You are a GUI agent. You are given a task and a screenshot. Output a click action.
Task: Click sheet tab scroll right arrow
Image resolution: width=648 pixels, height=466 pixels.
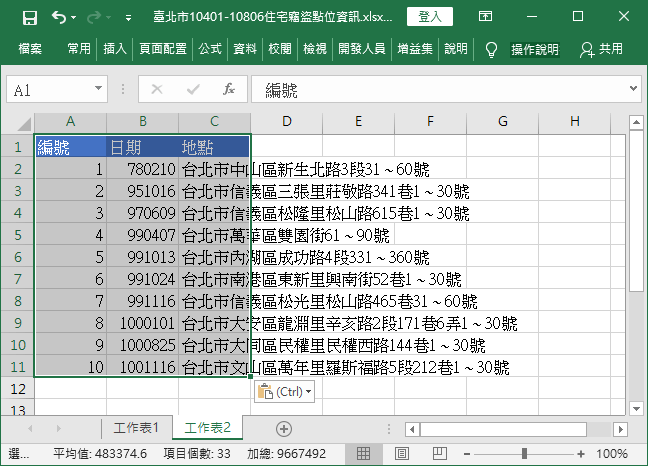(x=58, y=429)
